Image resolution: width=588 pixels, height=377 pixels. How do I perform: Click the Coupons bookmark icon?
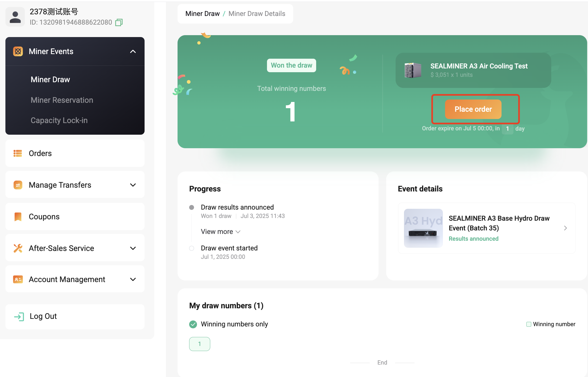click(x=18, y=217)
